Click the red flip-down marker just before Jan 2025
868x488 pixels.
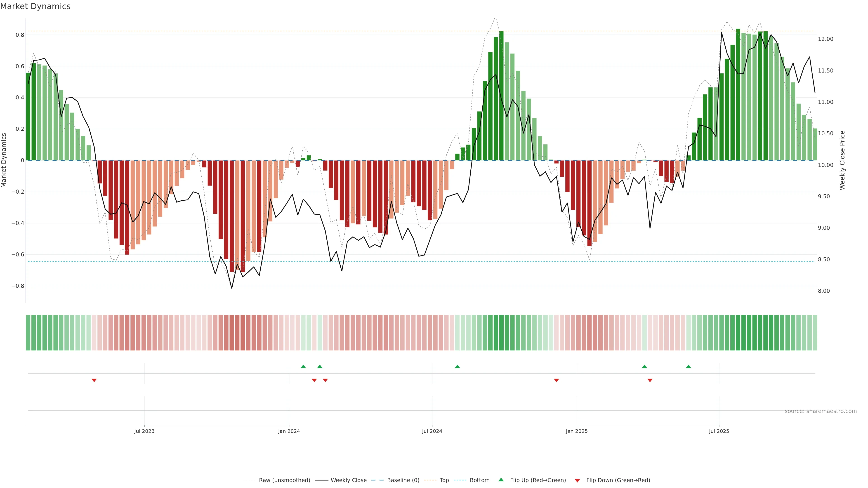coord(556,380)
